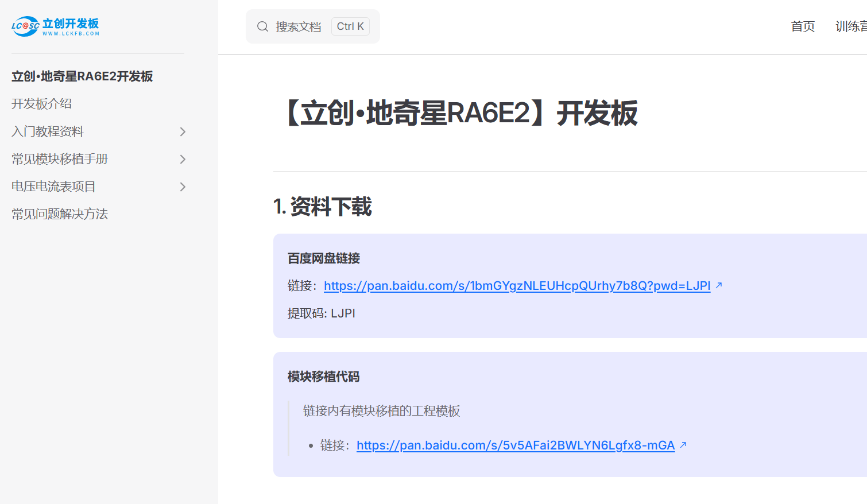Click the 提取码: LJPI text
Viewport: 867px width, 504px height.
[x=322, y=313]
